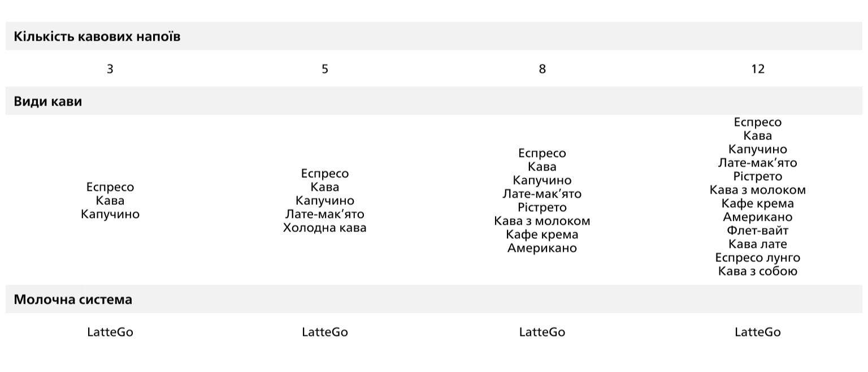Click 'Капучино' in the first column
This screenshot has height=372, width=868.
pyautogui.click(x=110, y=215)
